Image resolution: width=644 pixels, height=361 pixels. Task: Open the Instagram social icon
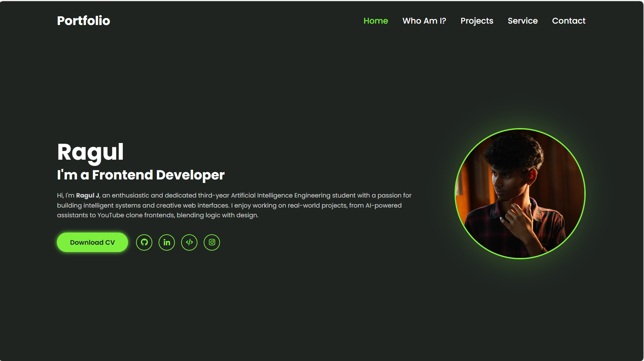click(x=212, y=242)
